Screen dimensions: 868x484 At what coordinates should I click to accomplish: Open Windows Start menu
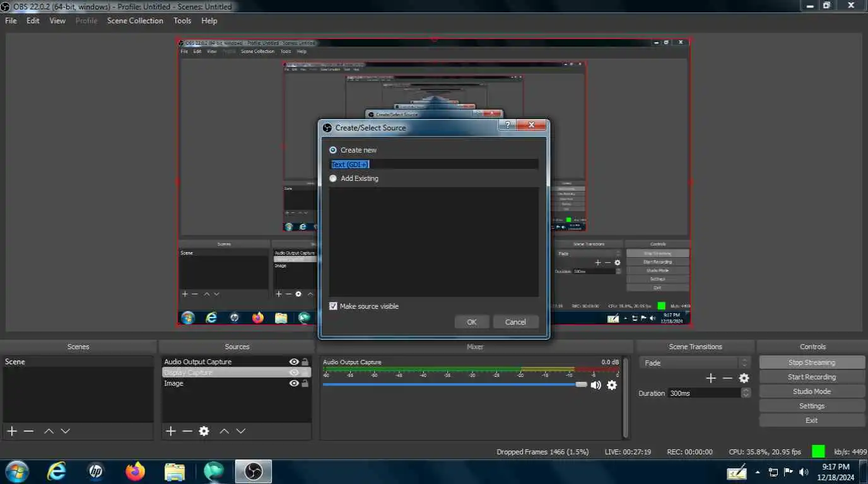16,471
